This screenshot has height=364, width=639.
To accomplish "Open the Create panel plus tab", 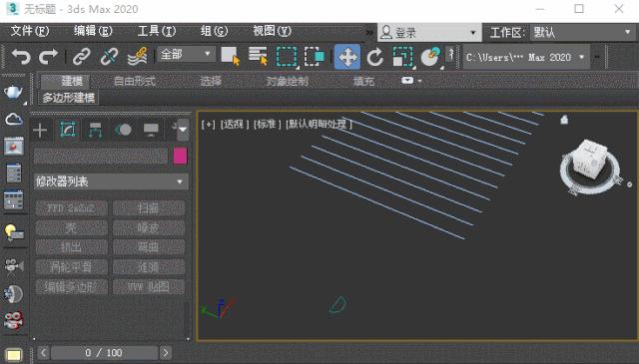I will coord(40,131).
